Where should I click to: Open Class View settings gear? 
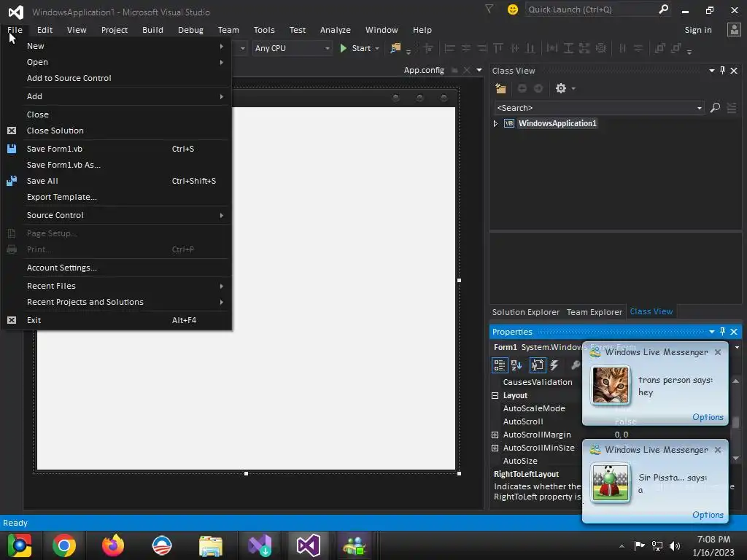coord(561,88)
